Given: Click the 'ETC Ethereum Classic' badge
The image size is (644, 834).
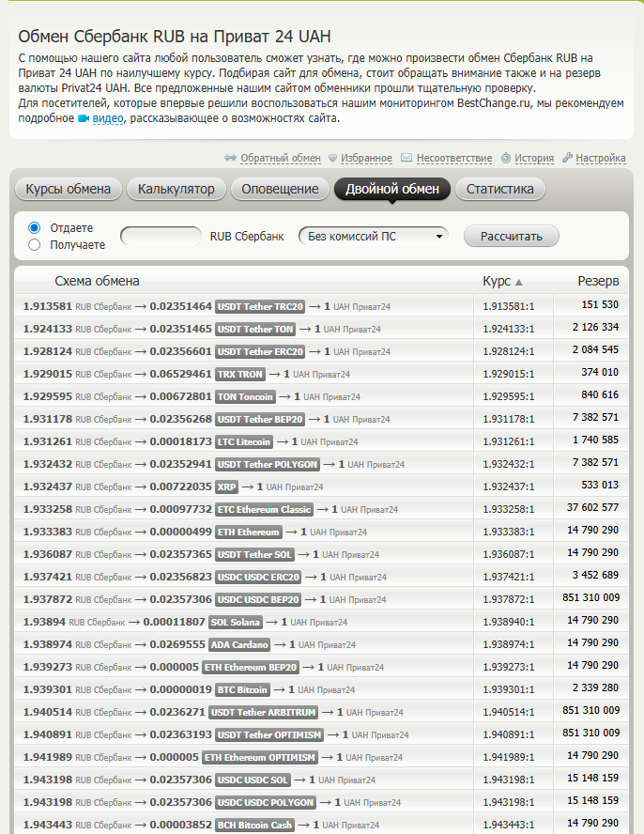Looking at the screenshot, I should point(265,509).
